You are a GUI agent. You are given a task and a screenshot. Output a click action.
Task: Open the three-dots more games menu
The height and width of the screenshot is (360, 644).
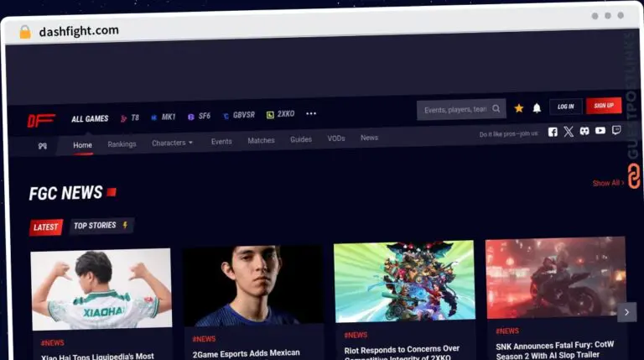(x=311, y=113)
